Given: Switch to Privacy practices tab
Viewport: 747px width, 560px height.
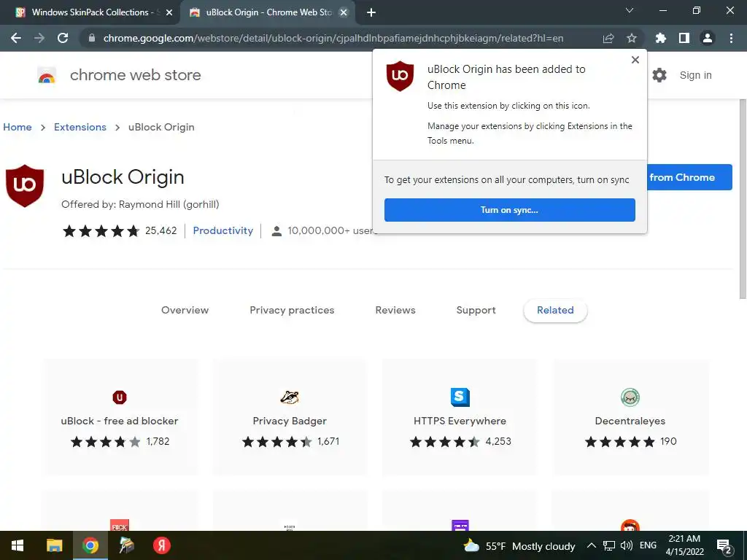Looking at the screenshot, I should tap(292, 310).
